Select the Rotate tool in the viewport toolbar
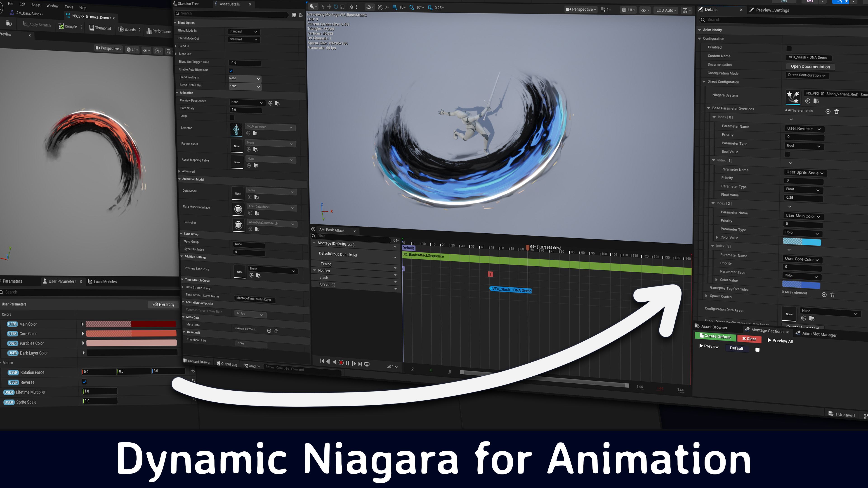The height and width of the screenshot is (488, 868). (x=336, y=7)
